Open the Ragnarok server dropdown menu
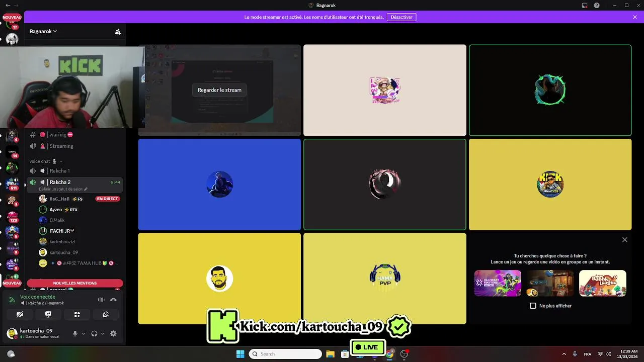 coord(43,31)
